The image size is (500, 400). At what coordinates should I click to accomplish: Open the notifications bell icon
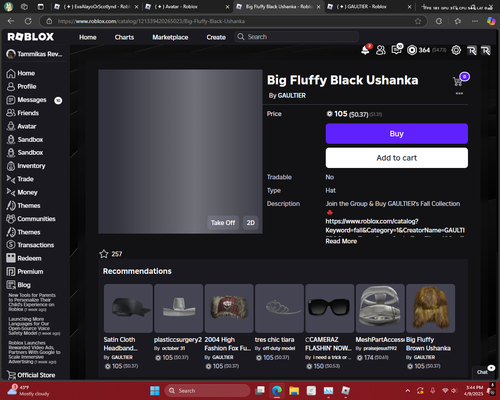pos(365,50)
